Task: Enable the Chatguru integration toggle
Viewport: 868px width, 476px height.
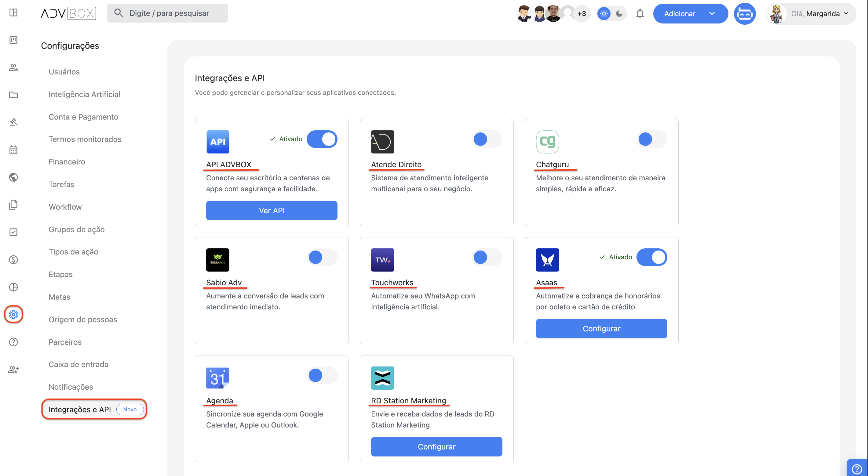Action: [x=652, y=139]
